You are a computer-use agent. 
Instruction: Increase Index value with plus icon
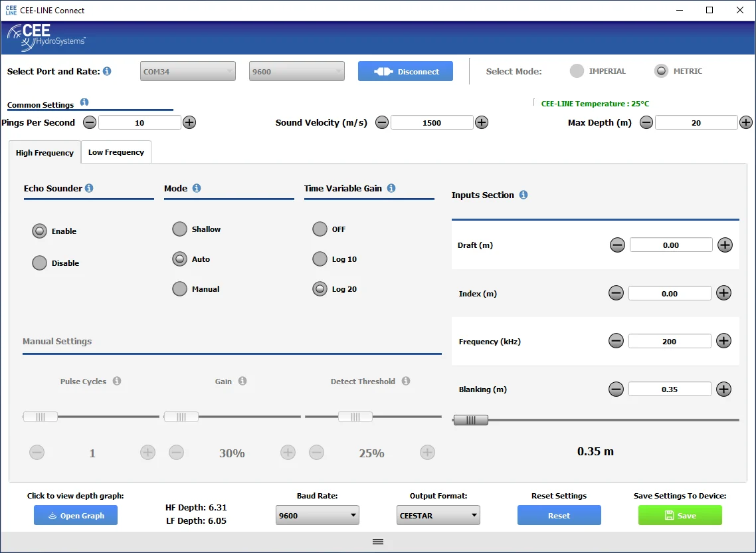point(723,293)
